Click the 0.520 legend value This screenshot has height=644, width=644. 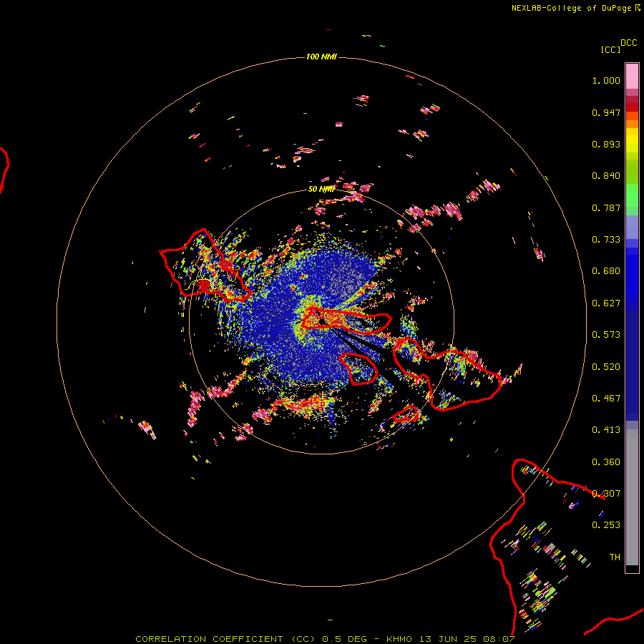point(606,367)
